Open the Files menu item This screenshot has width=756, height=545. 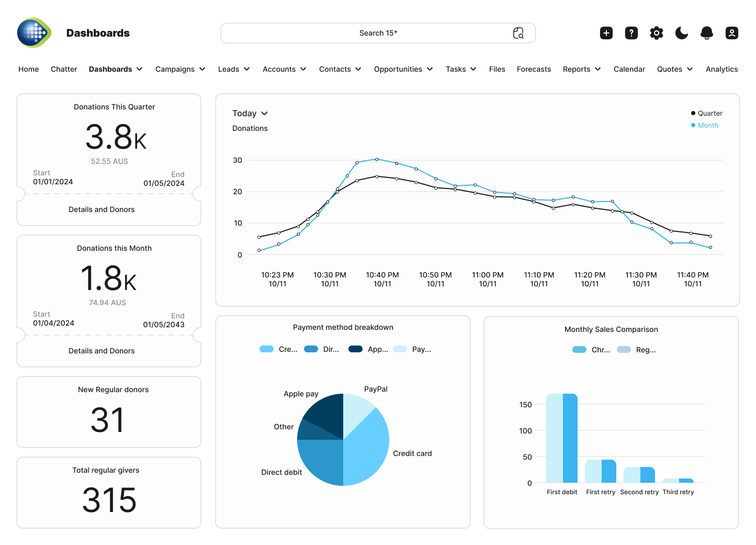pyautogui.click(x=497, y=69)
